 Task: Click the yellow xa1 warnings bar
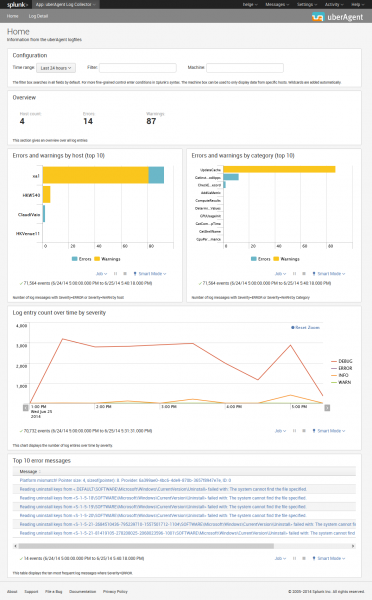pos(96,175)
